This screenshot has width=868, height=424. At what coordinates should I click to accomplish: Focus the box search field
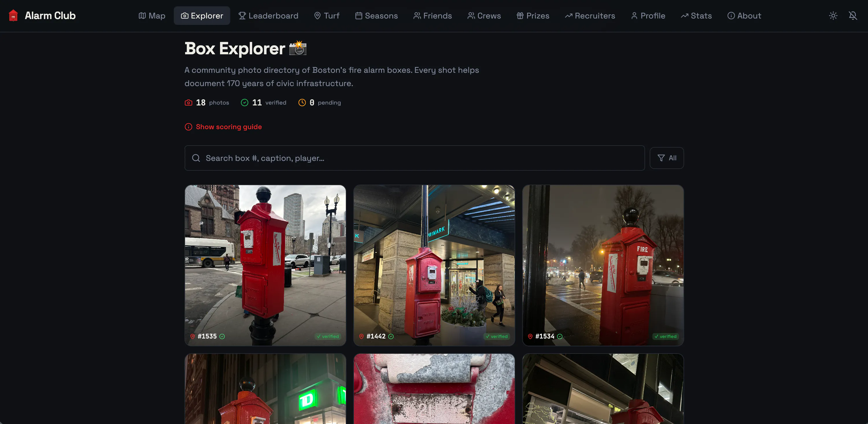tap(414, 158)
